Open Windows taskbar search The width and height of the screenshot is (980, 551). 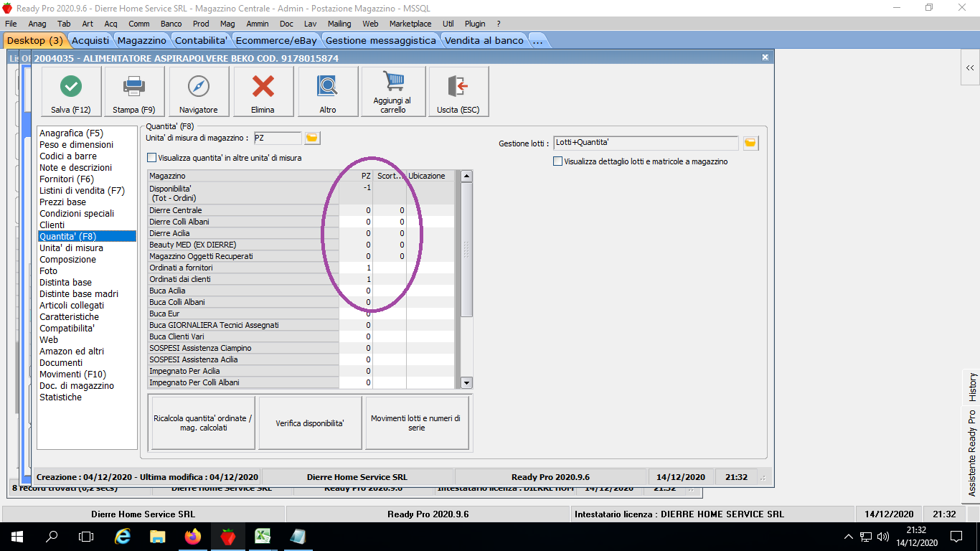[x=52, y=536]
